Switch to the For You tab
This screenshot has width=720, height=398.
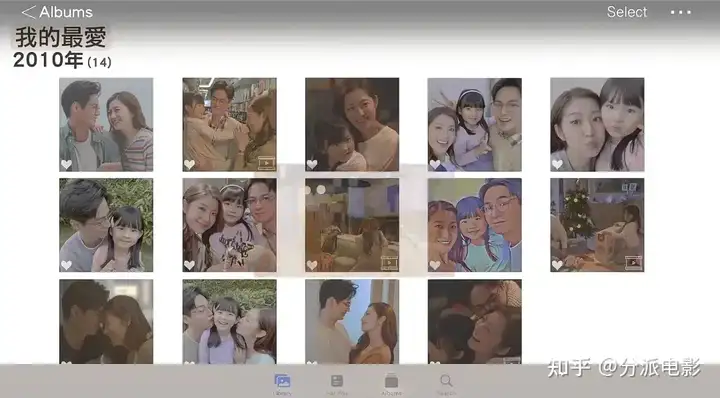pyautogui.click(x=337, y=384)
